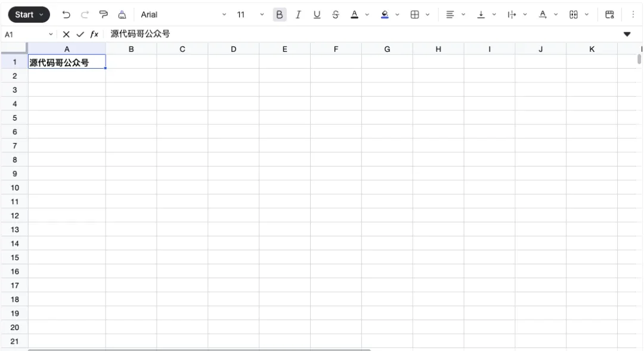This screenshot has height=351, width=644.
Task: Confirm formula input with checkmark icon
Action: (80, 34)
